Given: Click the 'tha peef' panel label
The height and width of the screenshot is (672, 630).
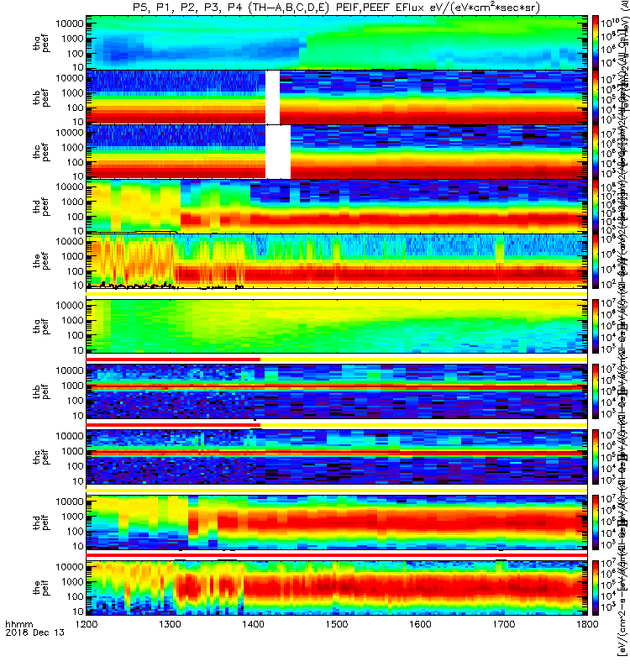Looking at the screenshot, I should click(x=41, y=44).
